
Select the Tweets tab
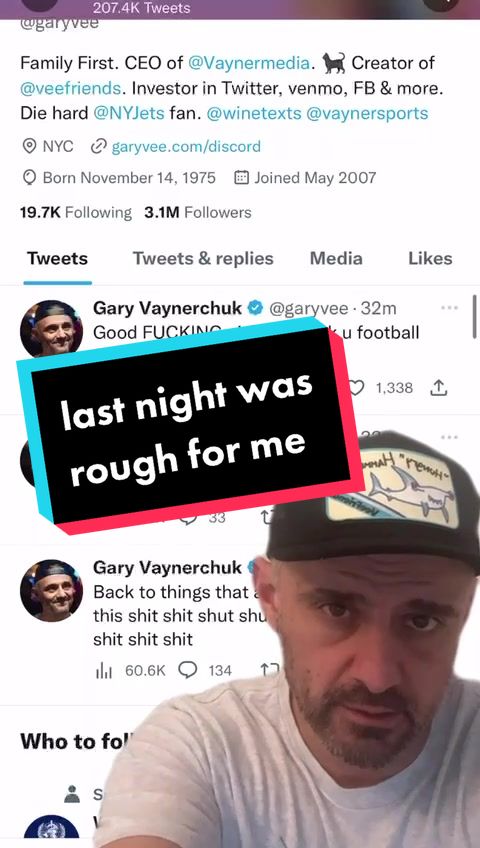click(57, 259)
